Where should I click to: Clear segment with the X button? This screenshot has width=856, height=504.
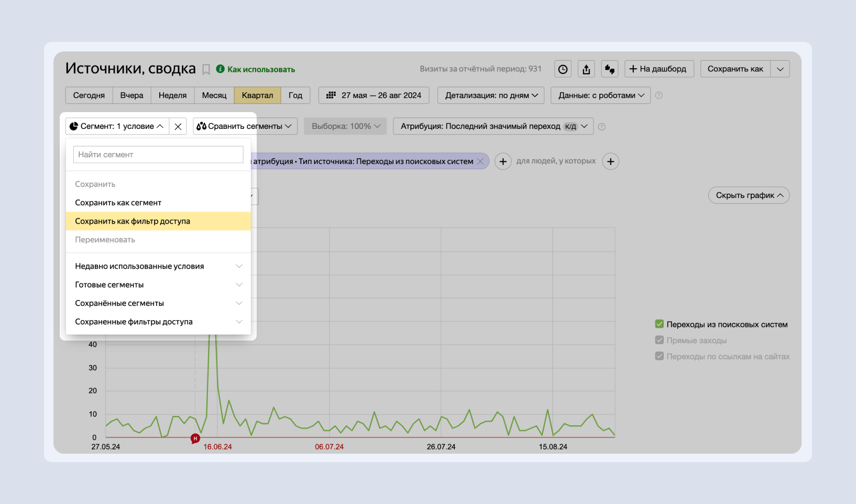click(178, 126)
